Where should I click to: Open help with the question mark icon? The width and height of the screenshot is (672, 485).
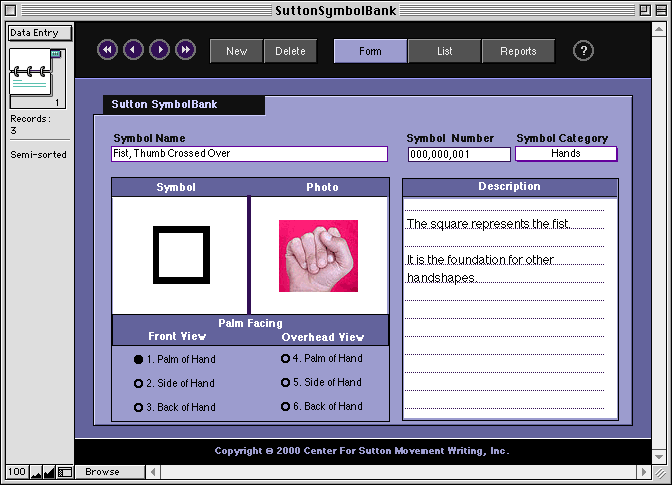coord(583,51)
